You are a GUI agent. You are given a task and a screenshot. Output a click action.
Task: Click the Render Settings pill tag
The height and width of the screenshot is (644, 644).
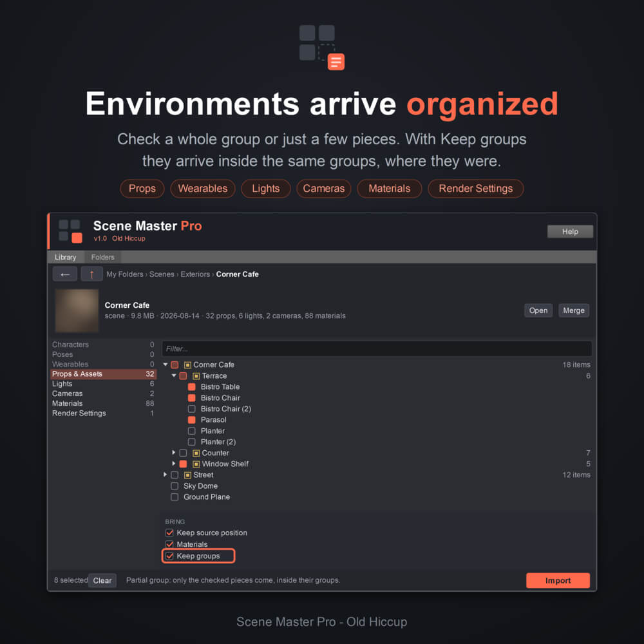[476, 189]
